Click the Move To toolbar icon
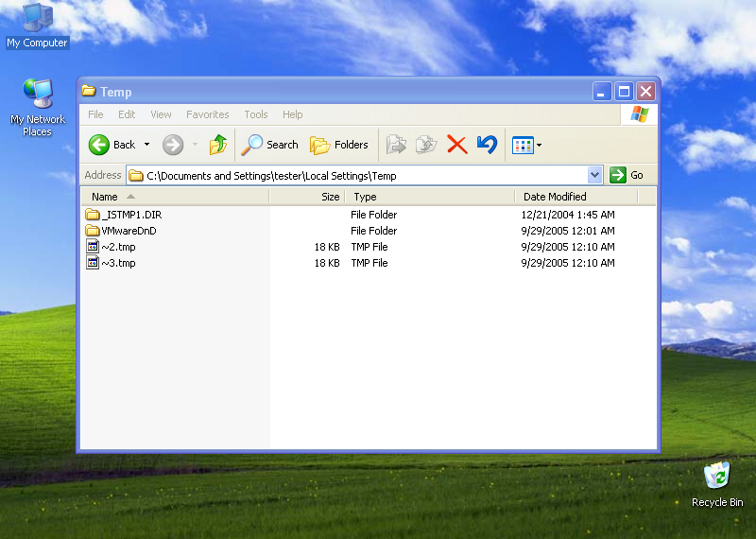This screenshot has width=756, height=539. 396,145
